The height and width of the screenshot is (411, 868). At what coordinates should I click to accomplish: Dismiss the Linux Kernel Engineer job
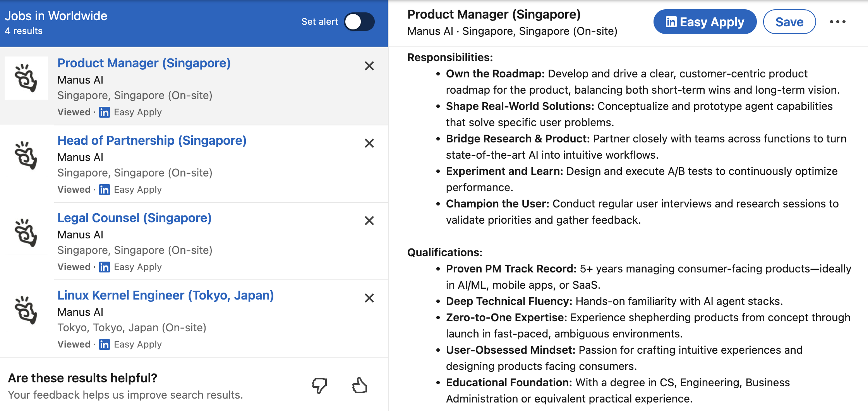369,298
